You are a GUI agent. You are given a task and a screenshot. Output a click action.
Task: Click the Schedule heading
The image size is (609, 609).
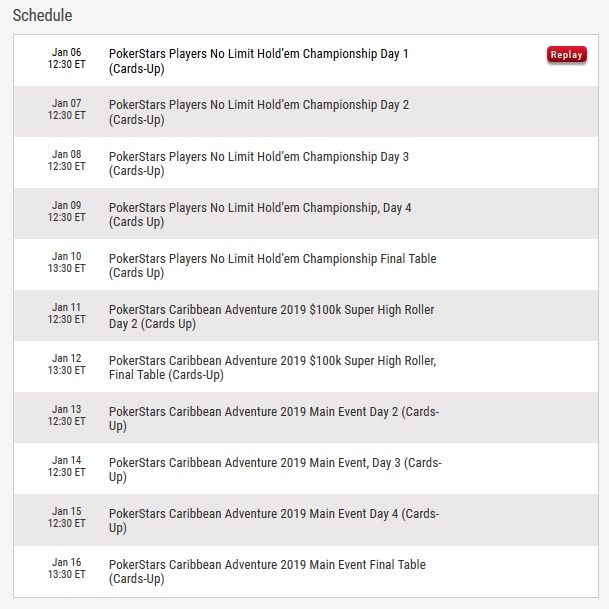42,16
